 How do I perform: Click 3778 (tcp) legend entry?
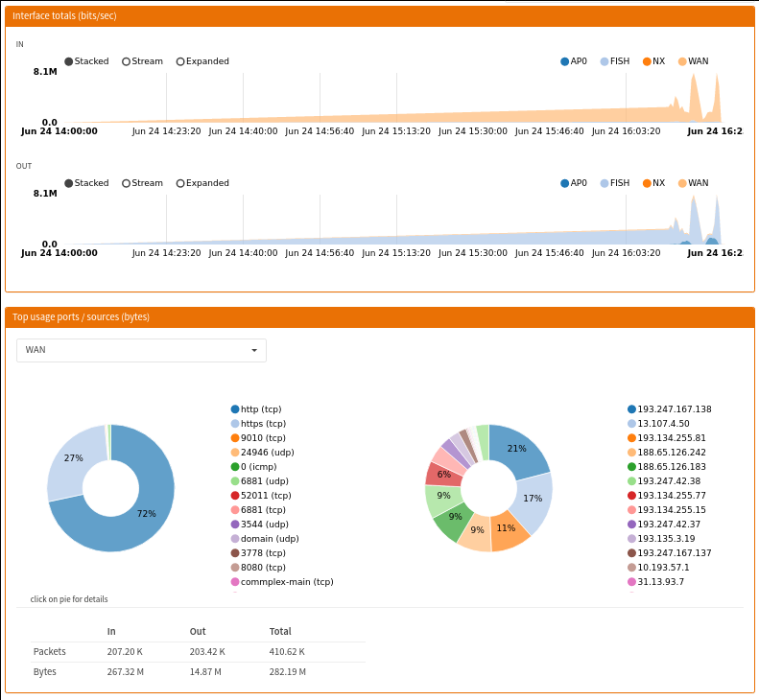coord(258,553)
